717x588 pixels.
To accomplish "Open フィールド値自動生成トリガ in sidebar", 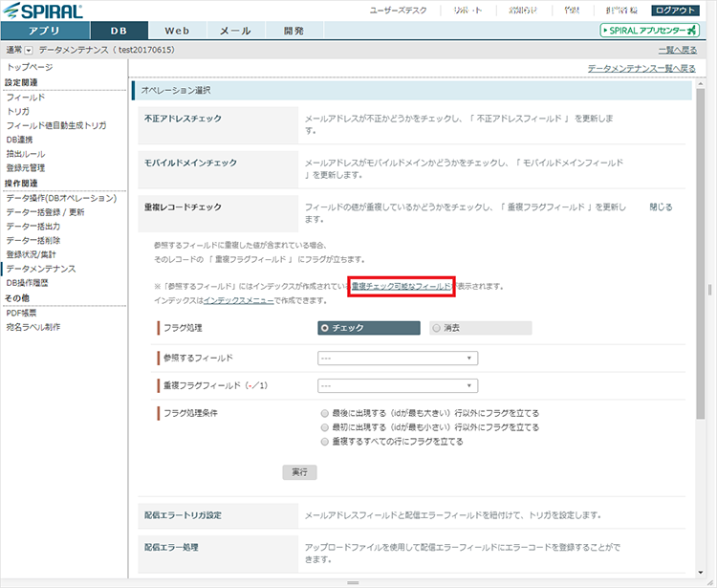I will tap(56, 125).
